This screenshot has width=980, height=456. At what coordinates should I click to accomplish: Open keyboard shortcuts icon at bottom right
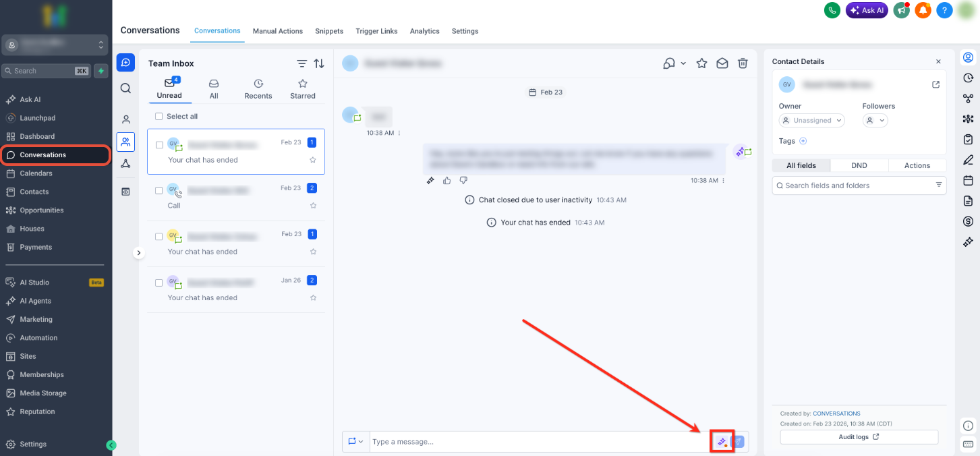coord(969,445)
